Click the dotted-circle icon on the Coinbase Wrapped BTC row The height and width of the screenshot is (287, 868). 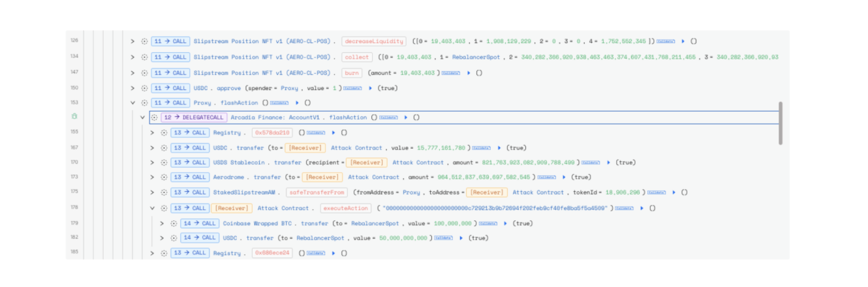[174, 223]
